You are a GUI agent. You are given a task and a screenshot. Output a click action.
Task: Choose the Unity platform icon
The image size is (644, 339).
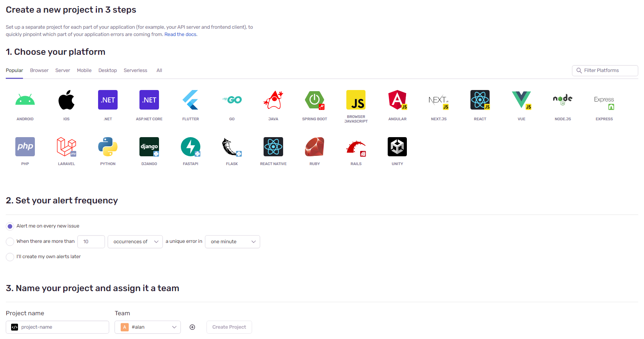coord(397,147)
